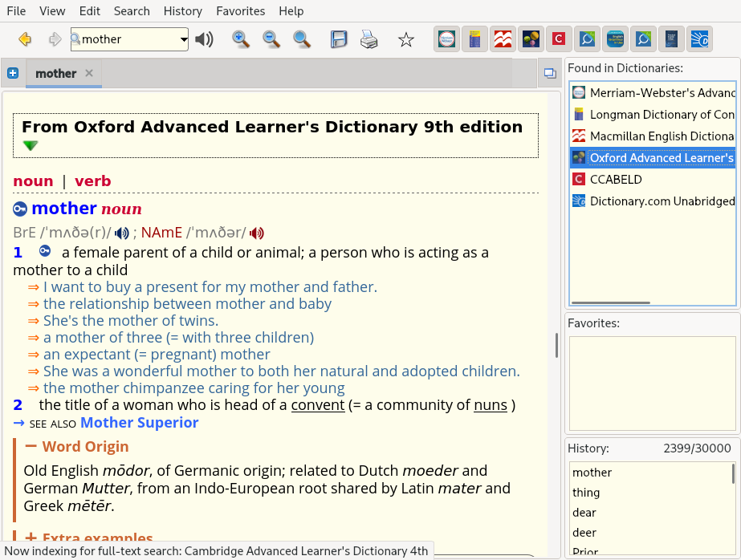Toggle Dictionary.com toolbar button
Image resolution: width=741 pixels, height=560 pixels.
[699, 39]
